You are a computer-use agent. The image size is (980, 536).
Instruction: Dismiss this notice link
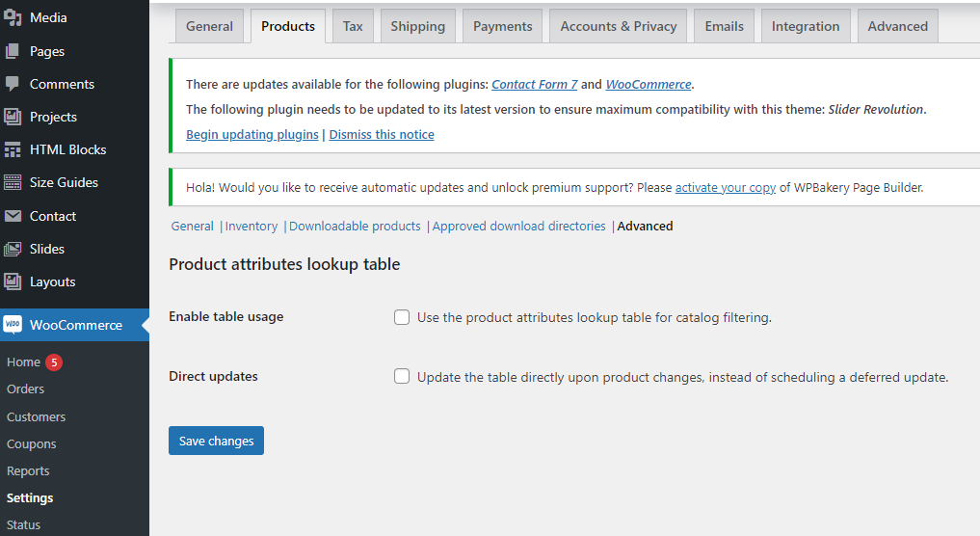pyautogui.click(x=382, y=134)
